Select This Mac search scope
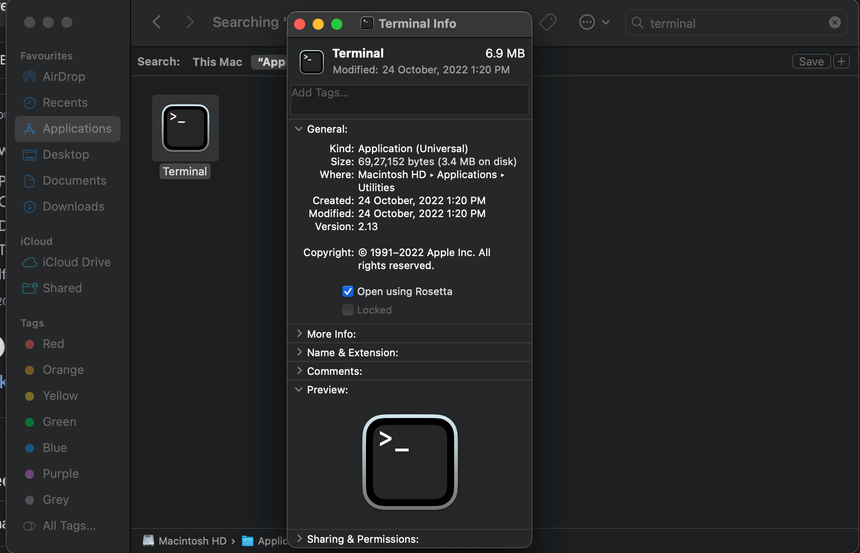The width and height of the screenshot is (860, 553). pos(217,62)
